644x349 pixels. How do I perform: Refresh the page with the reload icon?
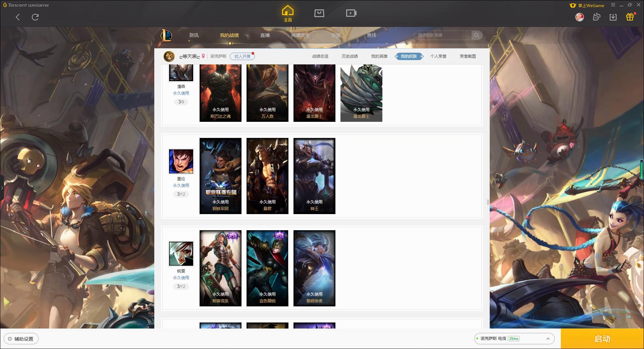click(x=35, y=17)
